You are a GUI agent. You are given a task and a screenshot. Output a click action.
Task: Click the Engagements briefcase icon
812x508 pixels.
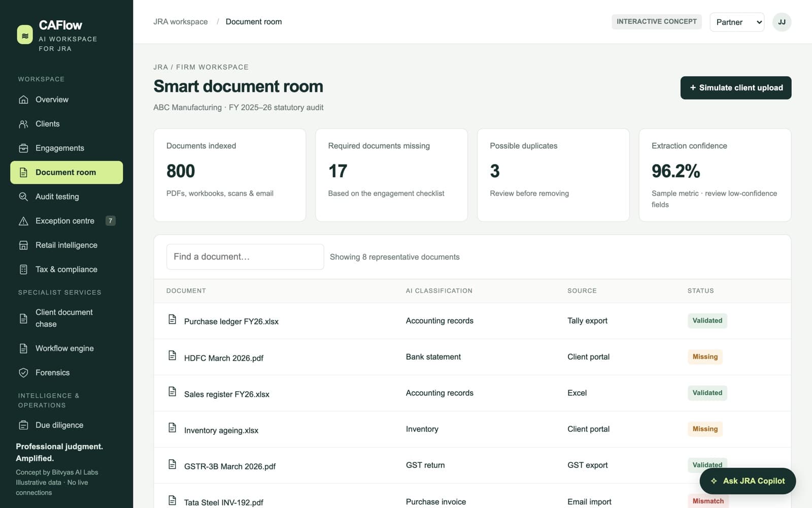[x=23, y=148]
